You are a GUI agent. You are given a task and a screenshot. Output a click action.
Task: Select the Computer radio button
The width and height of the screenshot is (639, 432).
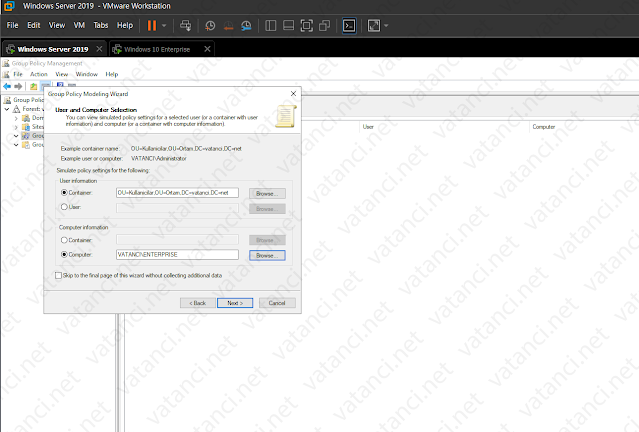click(x=64, y=255)
